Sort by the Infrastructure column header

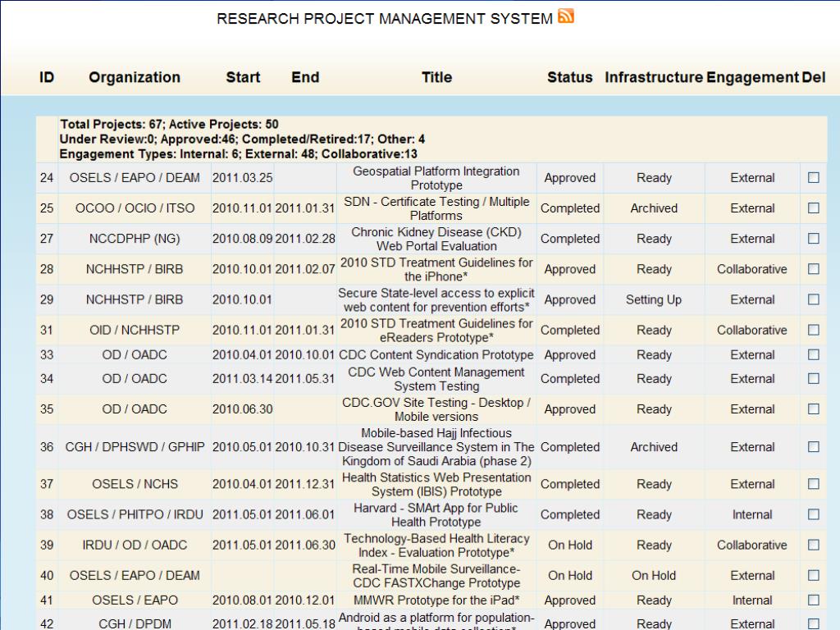tap(654, 77)
